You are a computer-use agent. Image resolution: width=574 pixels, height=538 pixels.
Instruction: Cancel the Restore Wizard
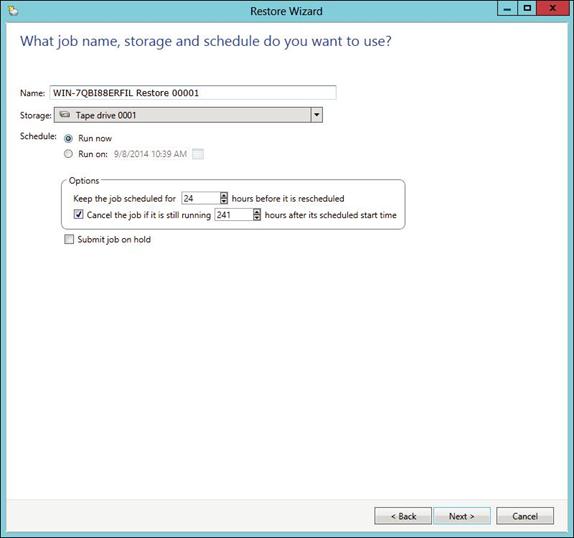coord(525,516)
